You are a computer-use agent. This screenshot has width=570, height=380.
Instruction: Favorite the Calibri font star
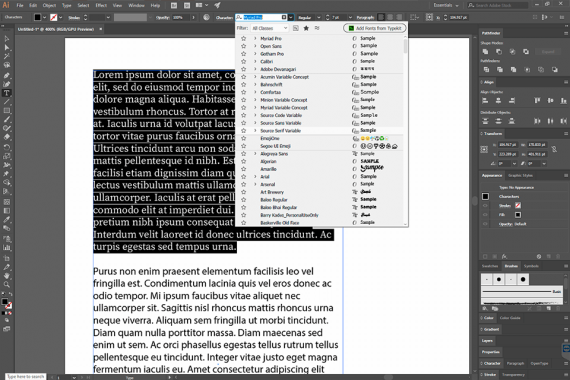coord(244,61)
